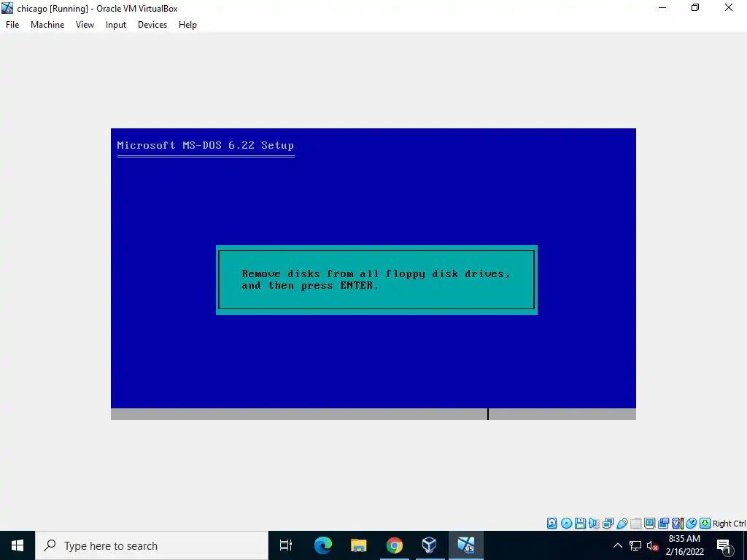Viewport: 747px width, 560px height.
Task: Open the notification center icon
Action: click(724, 545)
